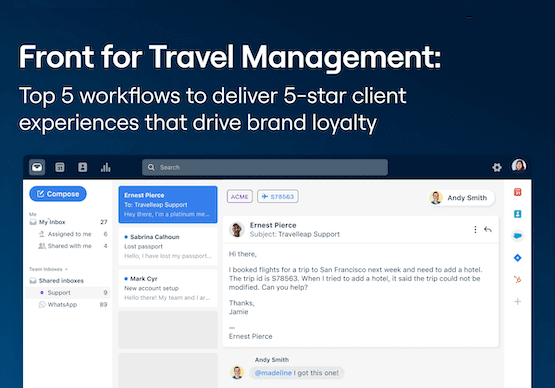Click the Andy Smith assignee button
This screenshot has width=555, height=388.
coord(461,198)
